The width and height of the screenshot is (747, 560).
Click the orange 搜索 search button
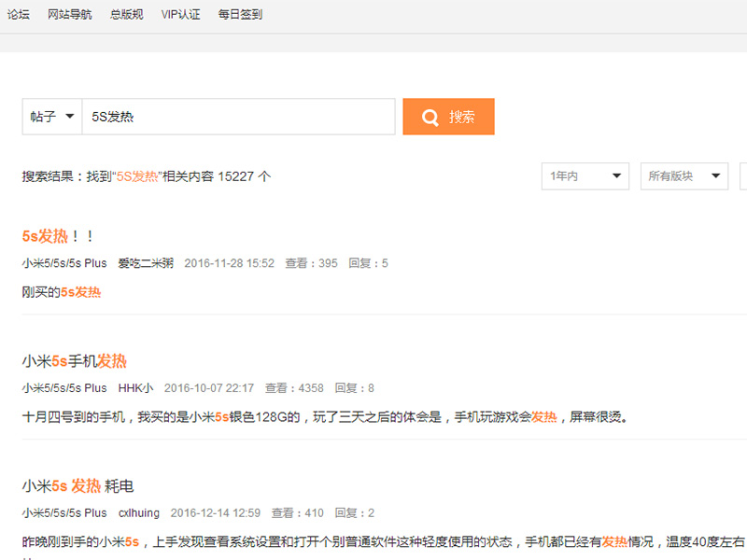coord(448,117)
